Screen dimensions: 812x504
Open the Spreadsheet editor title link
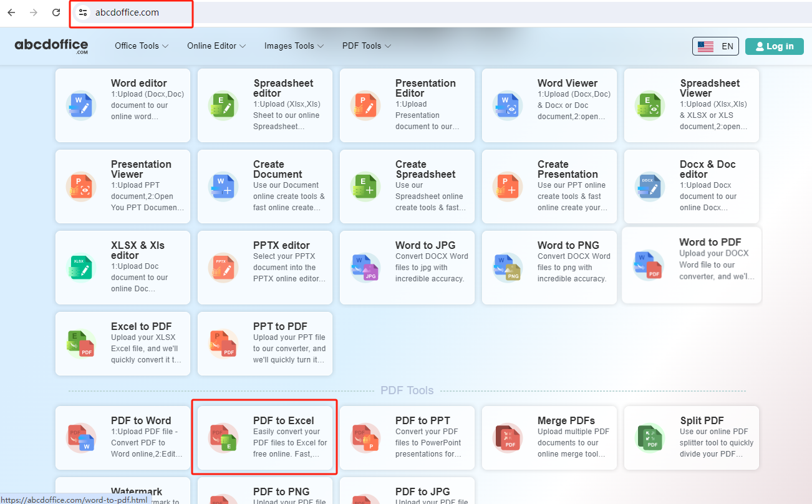click(283, 88)
